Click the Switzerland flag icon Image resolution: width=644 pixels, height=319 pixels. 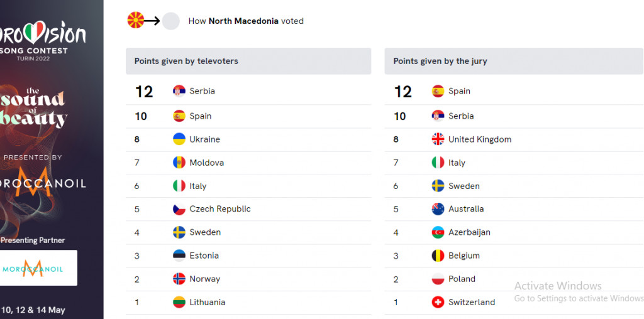(438, 302)
